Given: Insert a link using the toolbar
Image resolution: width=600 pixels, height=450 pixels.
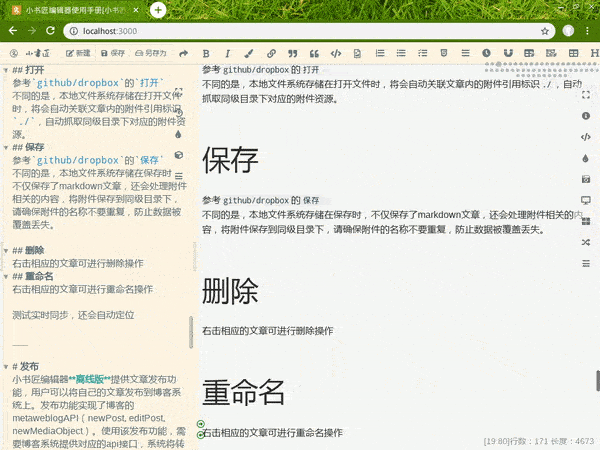Looking at the screenshot, I should pos(270,53).
